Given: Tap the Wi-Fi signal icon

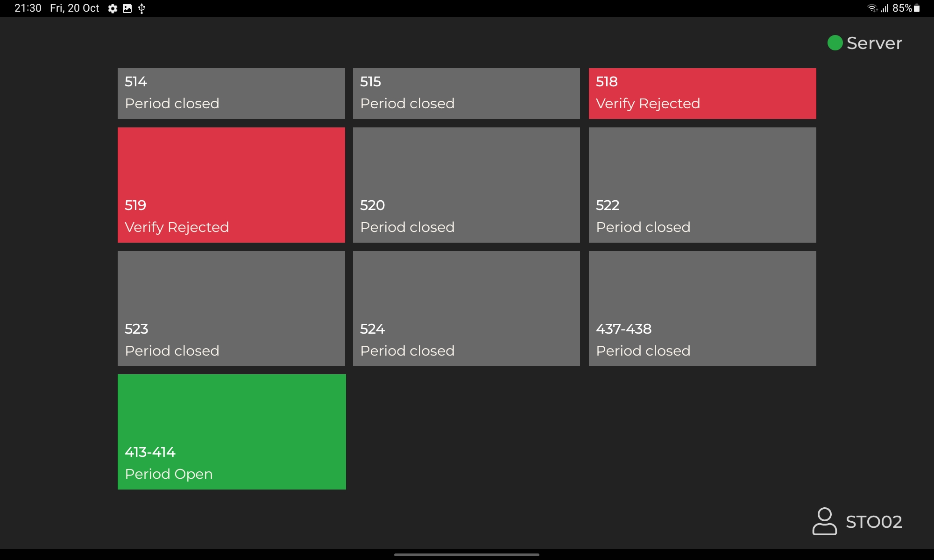Looking at the screenshot, I should click(x=872, y=8).
